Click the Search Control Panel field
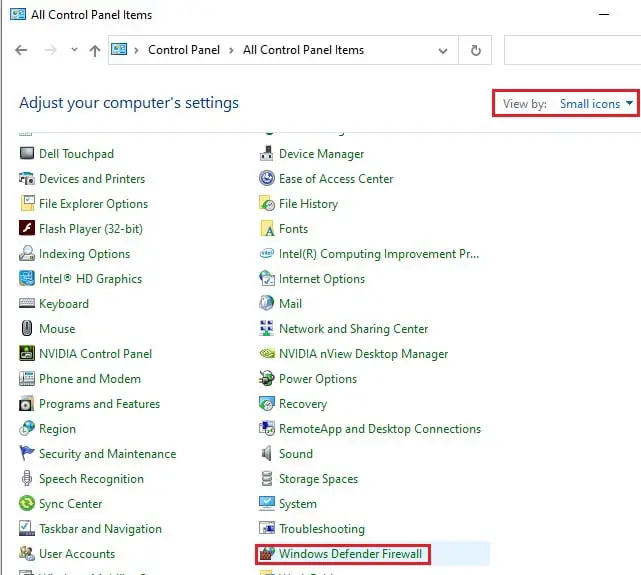Image resolution: width=641 pixels, height=575 pixels. [572, 50]
